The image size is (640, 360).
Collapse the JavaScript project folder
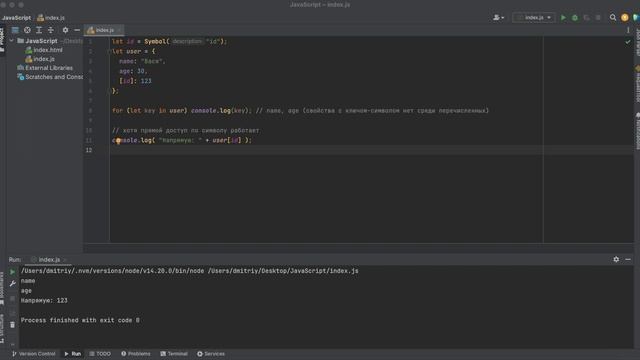(x=11, y=41)
